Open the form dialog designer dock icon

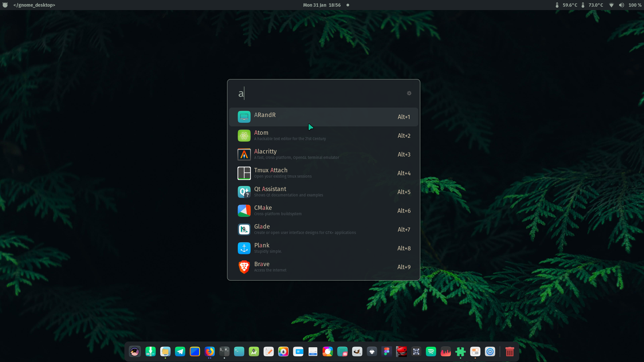(313, 352)
